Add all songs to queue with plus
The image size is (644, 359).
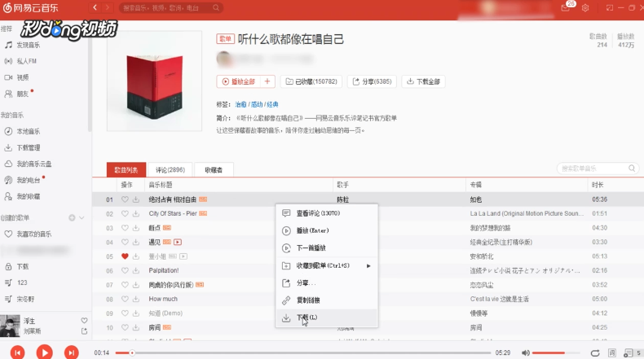point(267,81)
